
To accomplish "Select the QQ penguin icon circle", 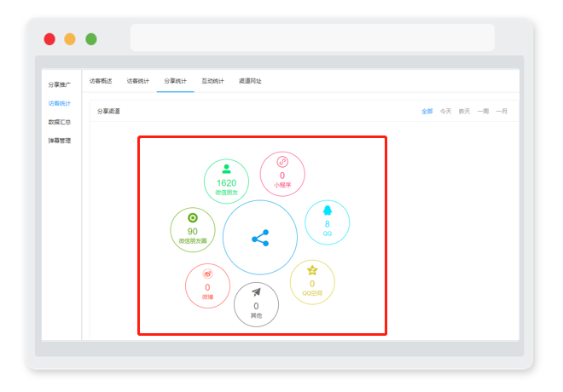I will click(327, 222).
